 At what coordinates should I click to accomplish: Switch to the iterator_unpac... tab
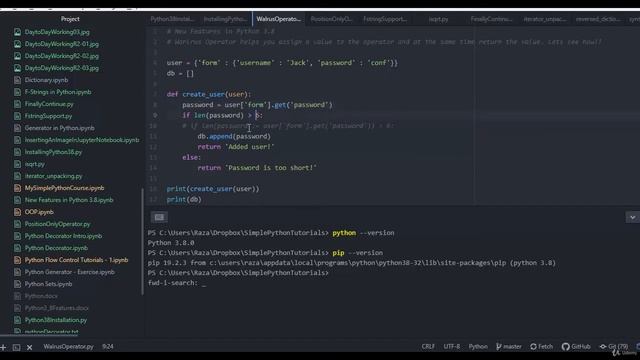pos(544,19)
